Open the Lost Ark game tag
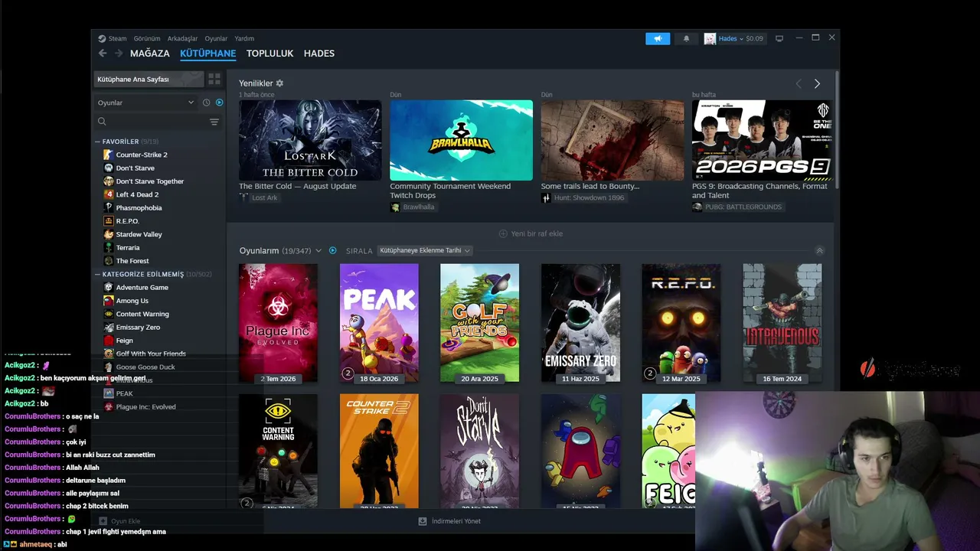This screenshot has width=980, height=551. 259,197
